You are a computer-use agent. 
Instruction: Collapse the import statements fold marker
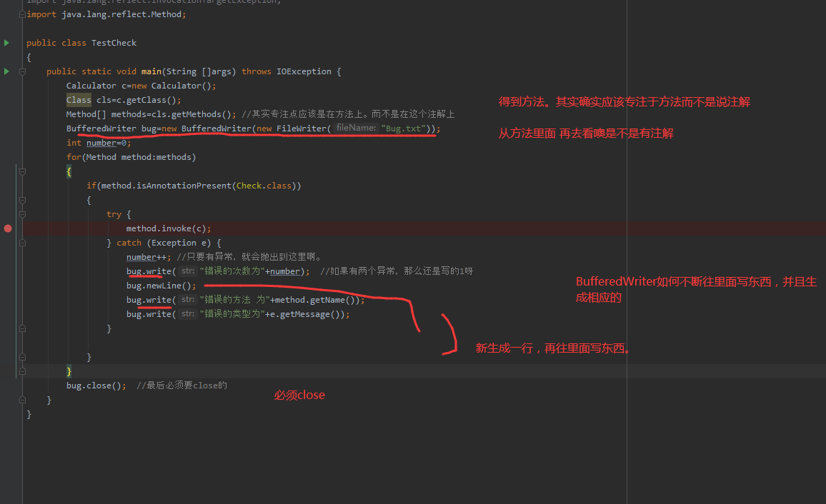pyautogui.click(x=22, y=14)
